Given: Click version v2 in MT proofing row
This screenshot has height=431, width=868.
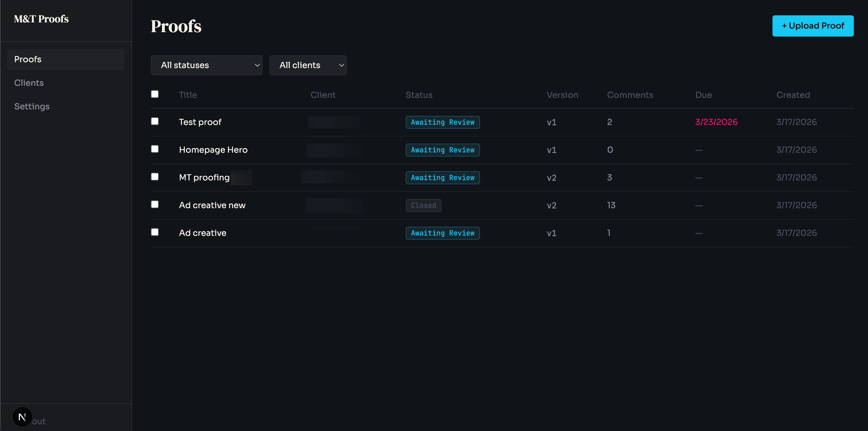Looking at the screenshot, I should coord(552,177).
